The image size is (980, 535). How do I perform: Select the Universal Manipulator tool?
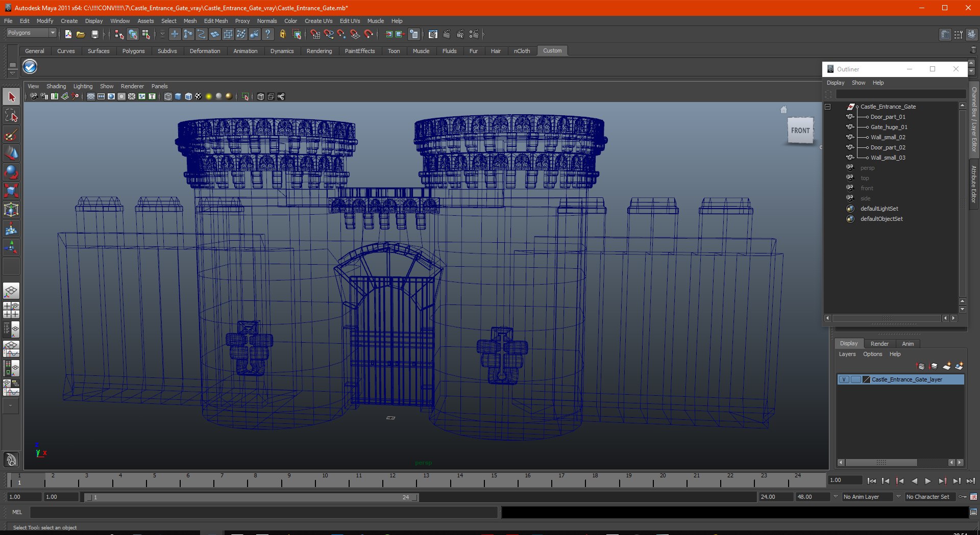(11, 210)
